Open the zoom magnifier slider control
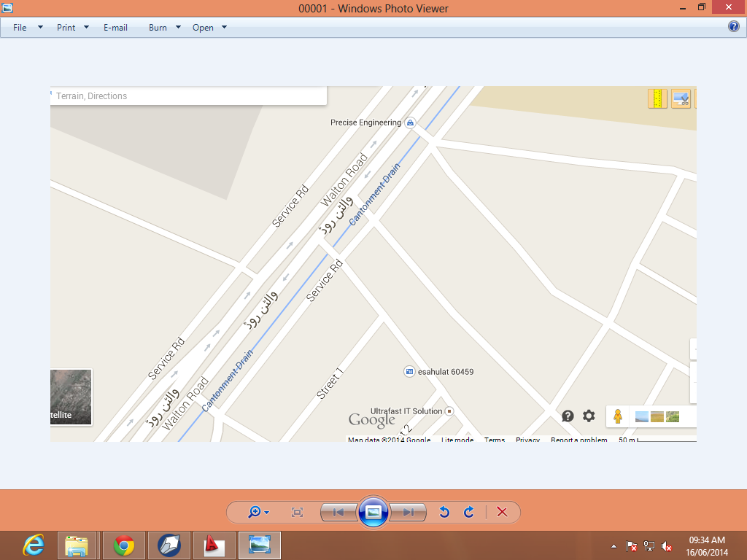This screenshot has height=560, width=747. [x=259, y=513]
